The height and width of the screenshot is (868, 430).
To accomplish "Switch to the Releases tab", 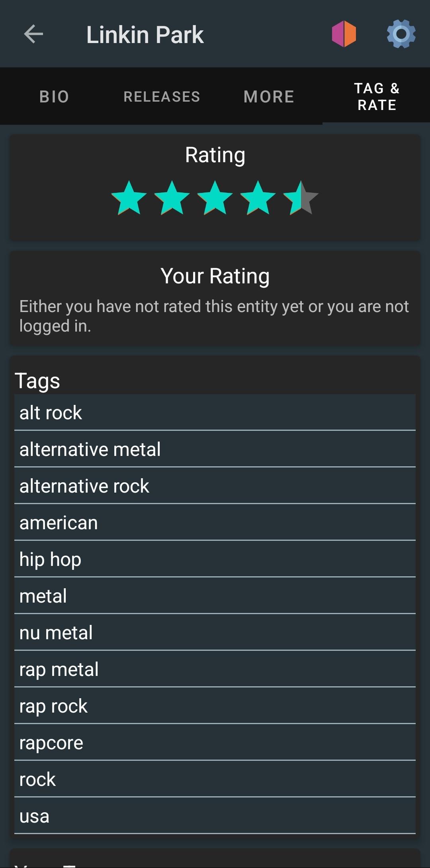I will click(162, 96).
